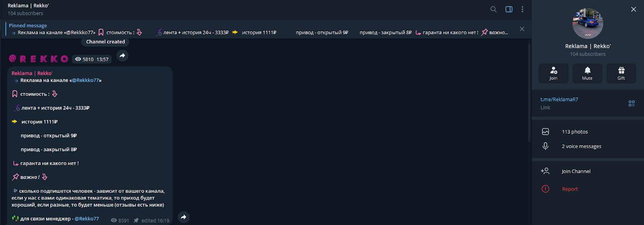Click the 'гаранта ни какого нет !' line
644x225 pixels.
[50, 163]
